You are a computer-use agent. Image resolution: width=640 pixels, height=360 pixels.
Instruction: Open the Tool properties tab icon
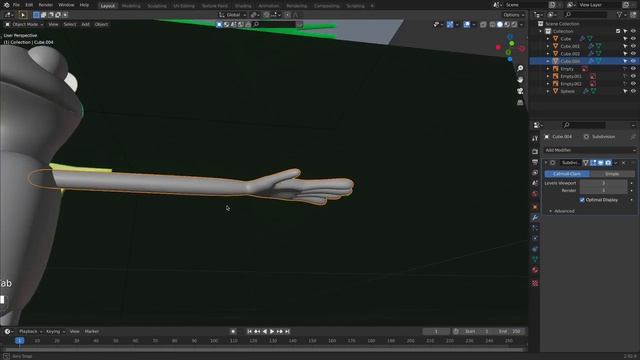pyautogui.click(x=535, y=139)
